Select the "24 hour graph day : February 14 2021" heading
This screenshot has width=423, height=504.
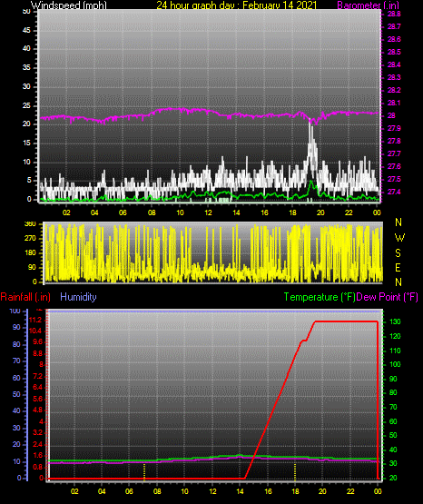click(236, 5)
